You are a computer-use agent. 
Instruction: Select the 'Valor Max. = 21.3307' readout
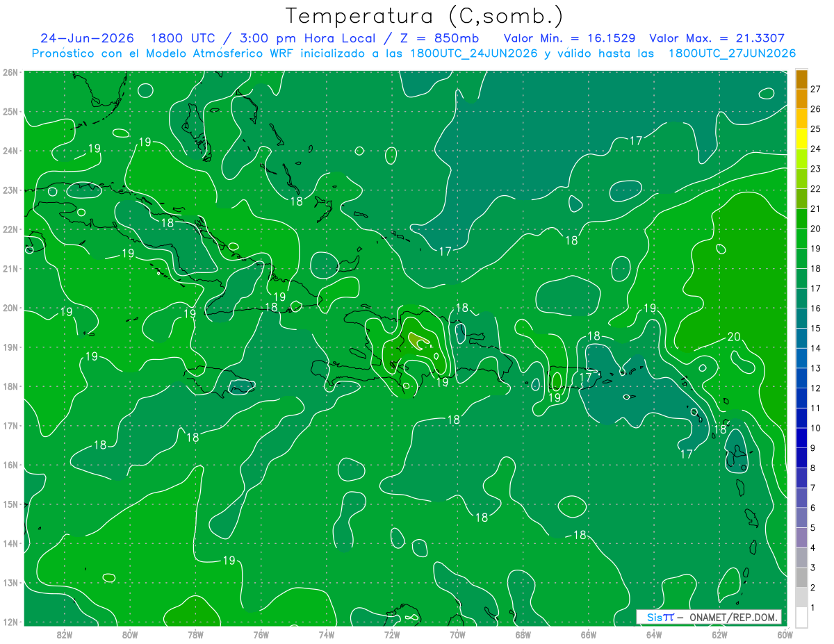tap(717, 38)
